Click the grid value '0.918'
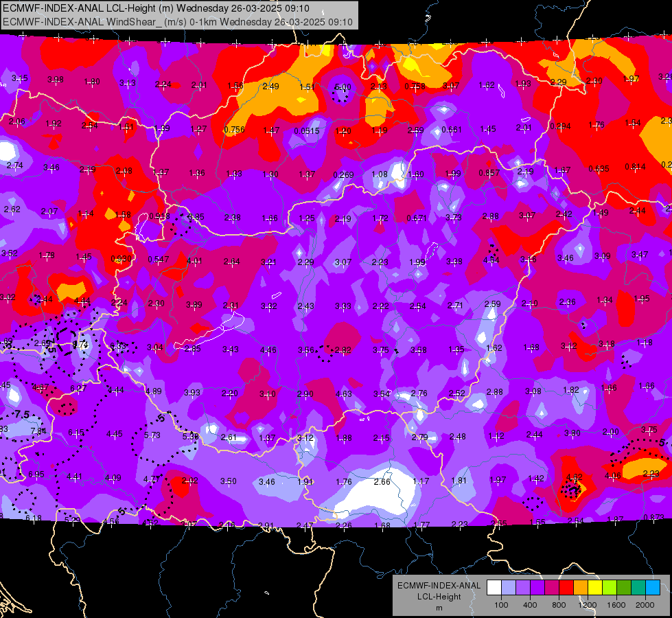Screen dimensions: 672x618 pyautogui.click(x=159, y=216)
